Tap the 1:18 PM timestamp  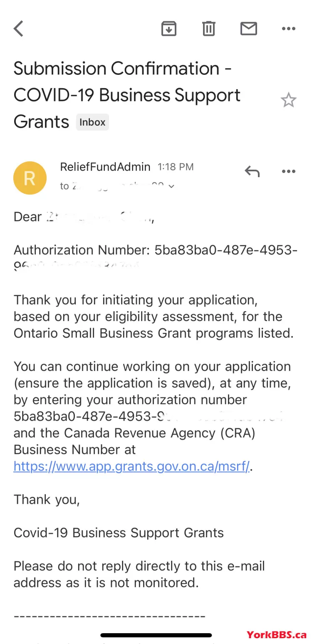[x=176, y=167]
